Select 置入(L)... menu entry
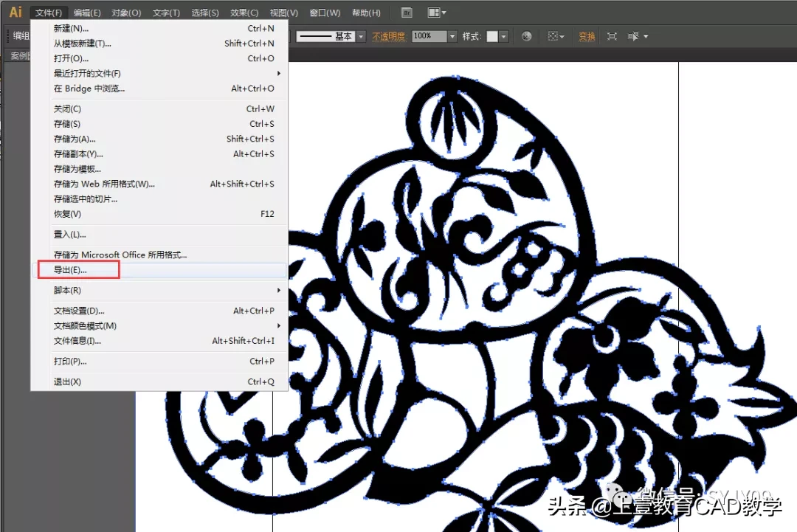 click(x=159, y=234)
